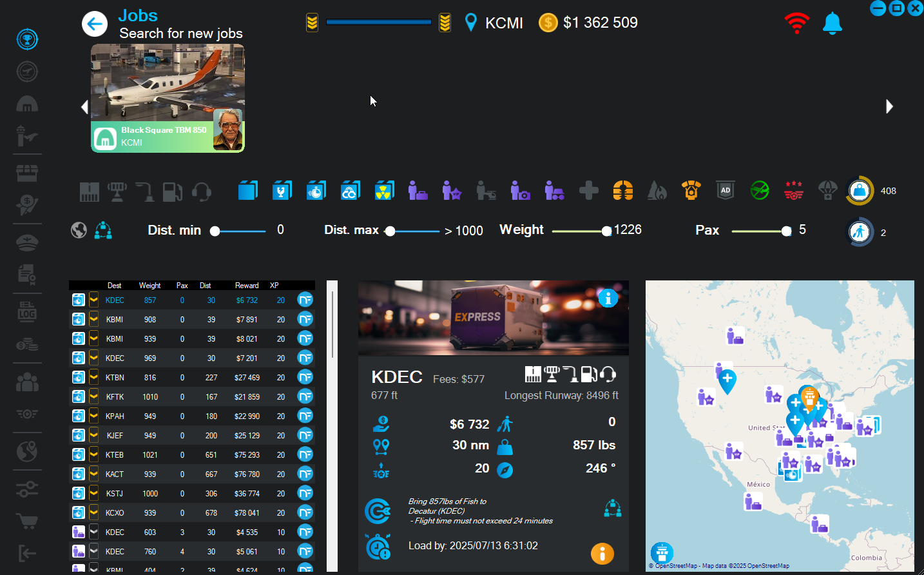Screen dimensions: 924x575
Task: Toggle the AD badge filter
Action: (726, 191)
